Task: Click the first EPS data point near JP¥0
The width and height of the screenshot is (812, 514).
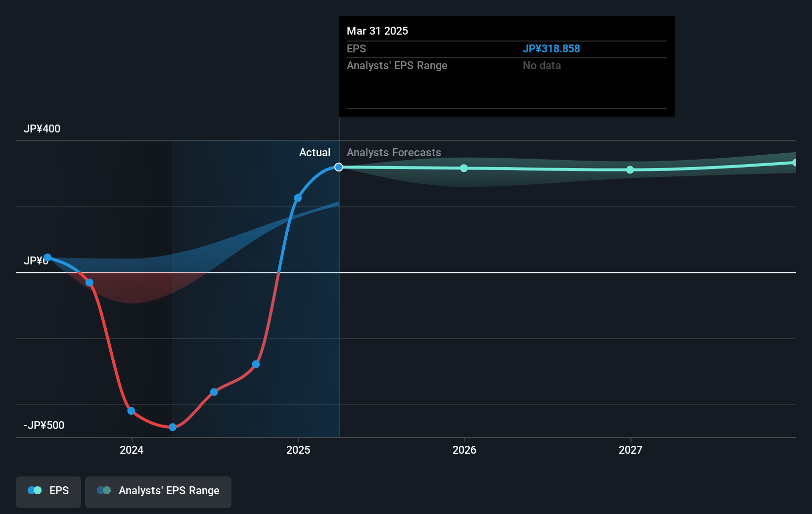Action: click(x=47, y=257)
